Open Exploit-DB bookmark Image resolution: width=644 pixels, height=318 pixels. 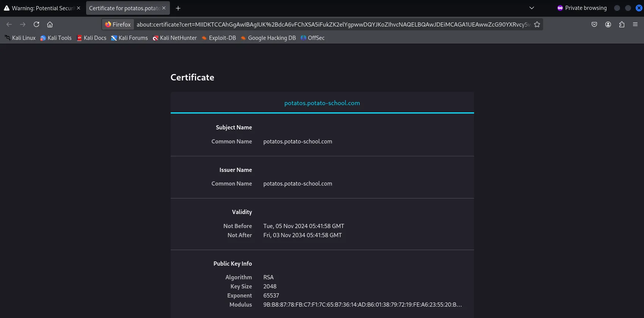coord(218,38)
